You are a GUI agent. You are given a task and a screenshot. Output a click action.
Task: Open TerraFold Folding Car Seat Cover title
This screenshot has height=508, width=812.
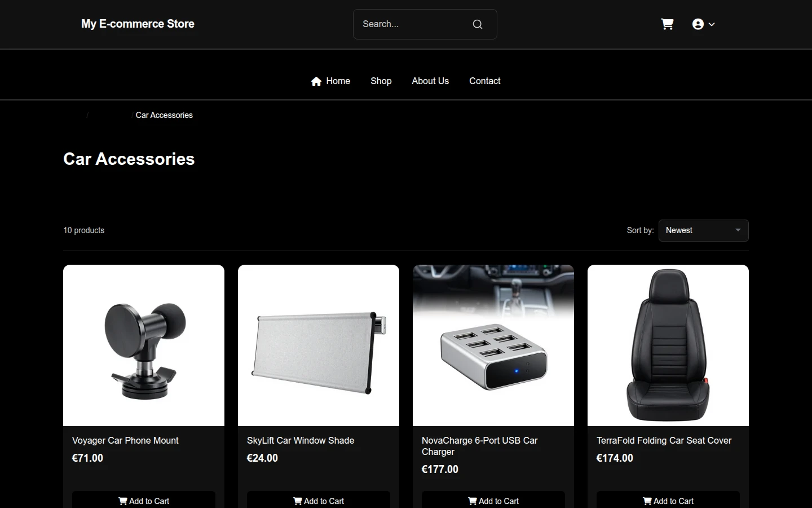[x=664, y=440]
